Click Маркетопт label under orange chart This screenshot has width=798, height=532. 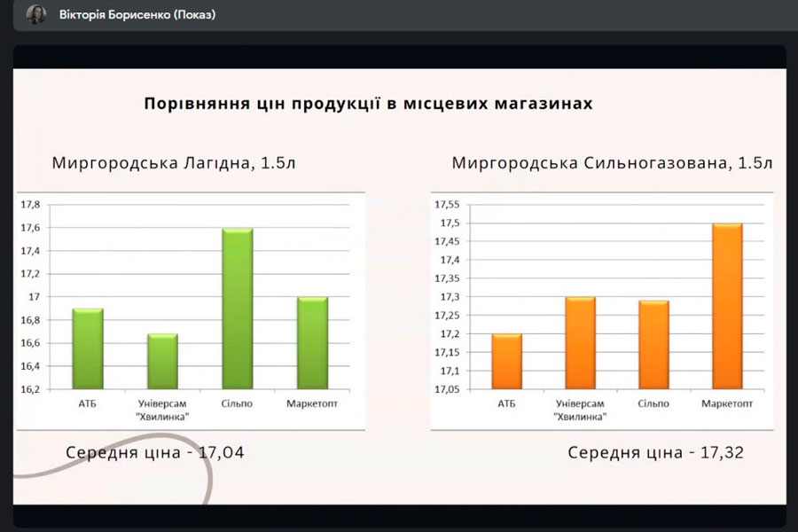pos(727,403)
